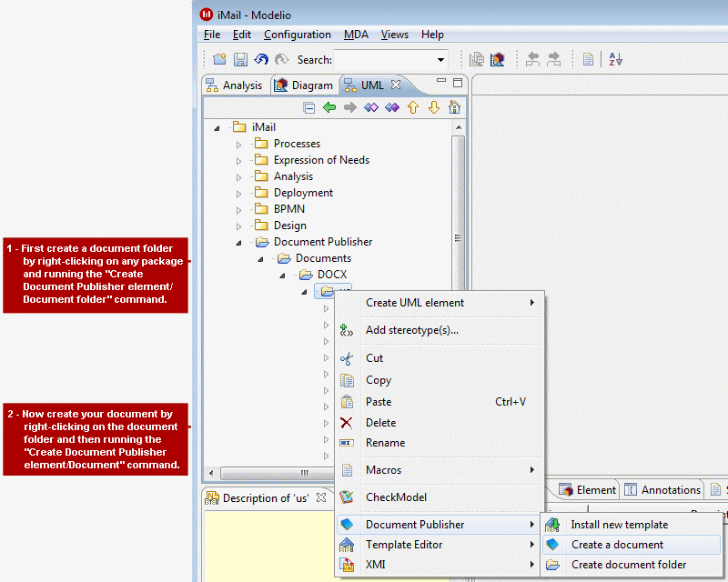Click the home icon in UML panel

coord(454,107)
